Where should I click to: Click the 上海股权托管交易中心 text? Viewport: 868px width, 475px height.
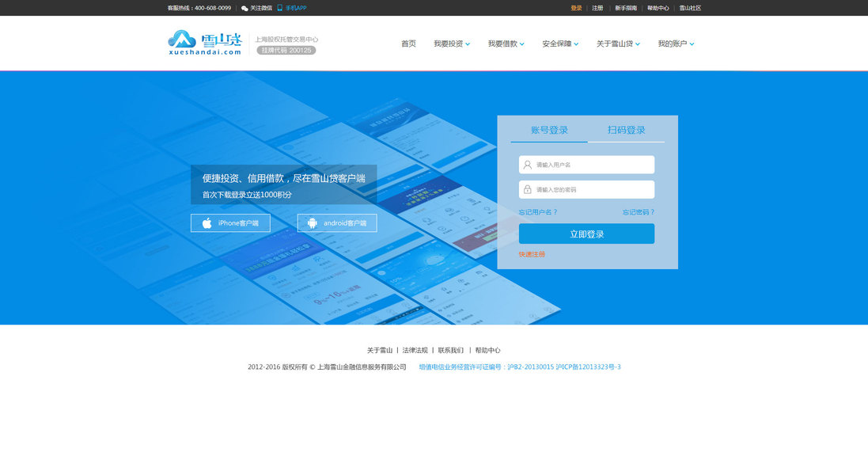tap(286, 40)
